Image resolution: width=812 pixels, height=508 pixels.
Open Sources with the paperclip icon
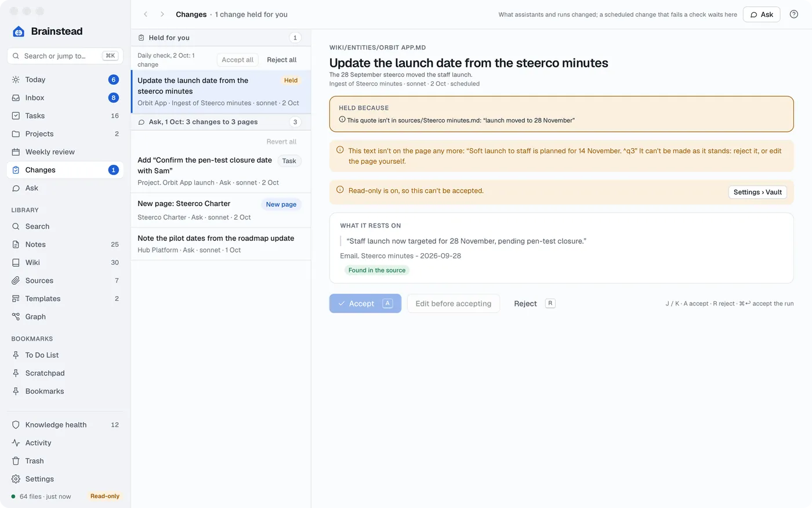point(65,280)
